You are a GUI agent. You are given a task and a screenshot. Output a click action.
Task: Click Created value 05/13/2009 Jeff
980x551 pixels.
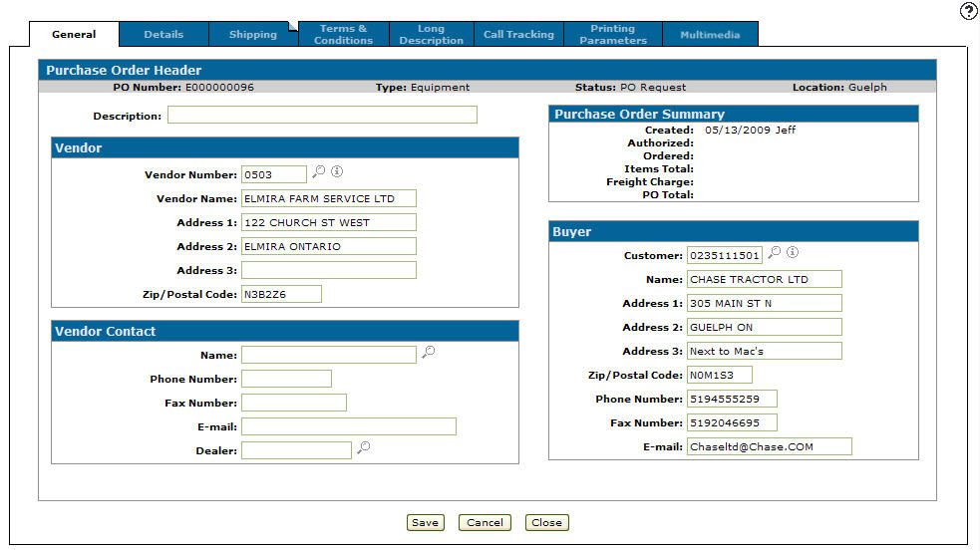[x=750, y=130]
